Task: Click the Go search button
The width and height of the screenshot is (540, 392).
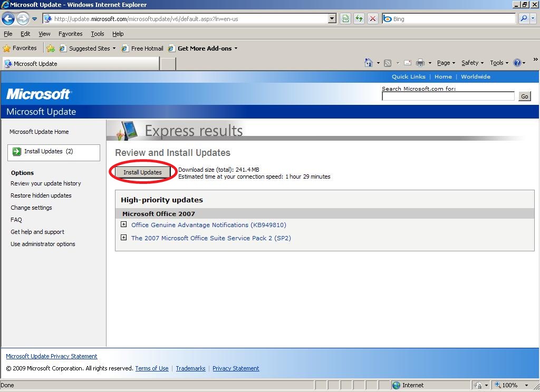Action: pos(525,96)
